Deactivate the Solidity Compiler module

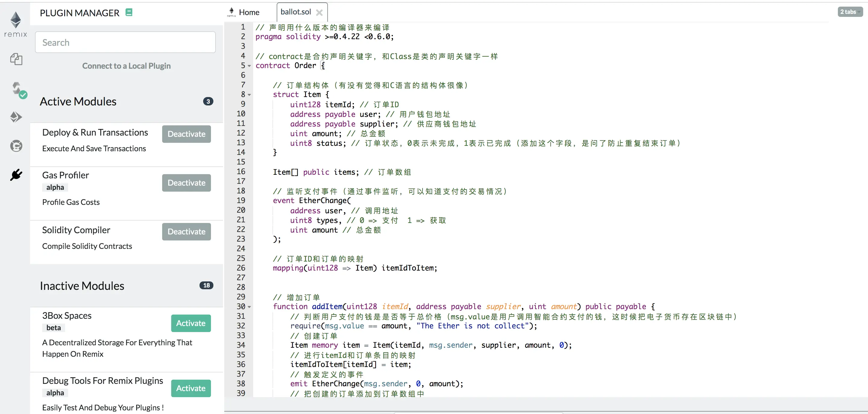point(186,232)
